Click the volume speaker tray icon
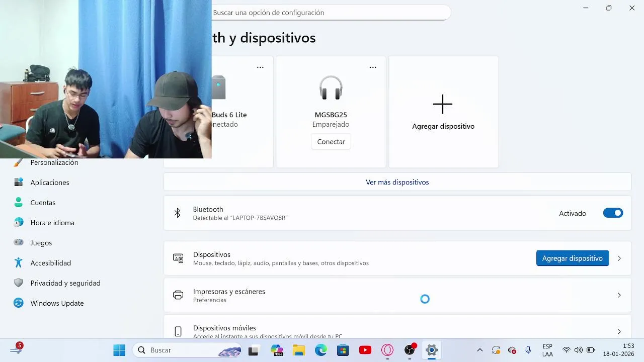 click(x=579, y=350)
